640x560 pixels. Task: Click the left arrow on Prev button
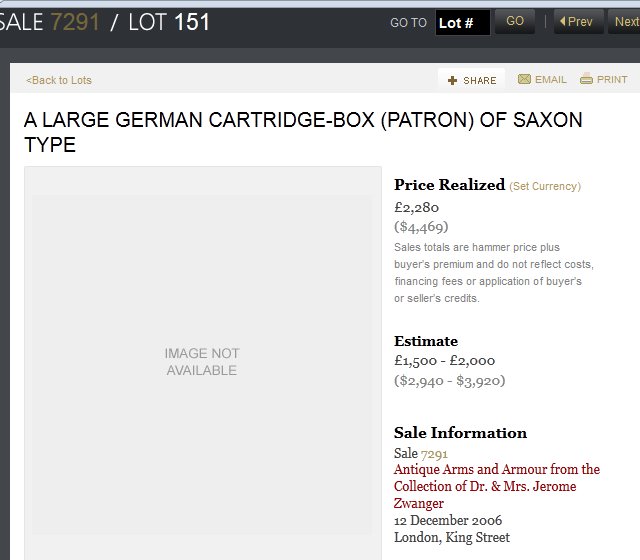[562, 21]
